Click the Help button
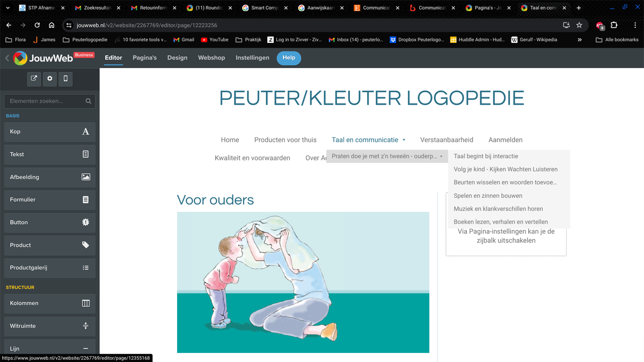The width and height of the screenshot is (644, 362). [x=289, y=58]
